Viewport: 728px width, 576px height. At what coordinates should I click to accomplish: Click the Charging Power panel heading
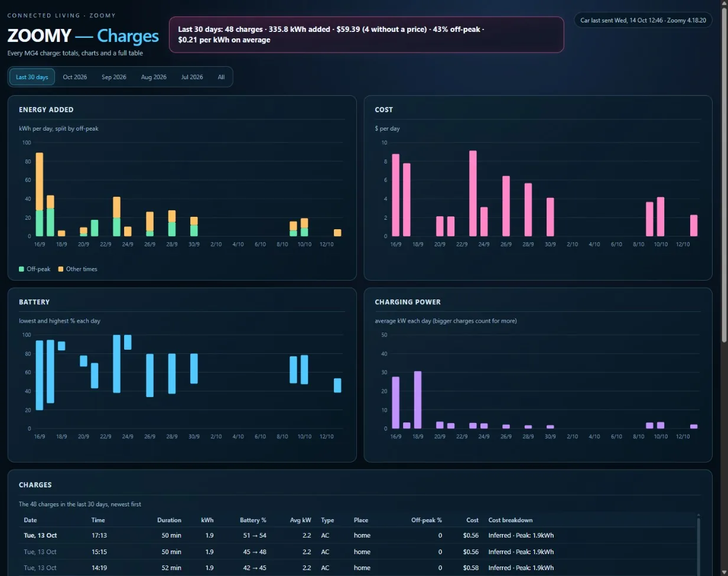pos(408,302)
